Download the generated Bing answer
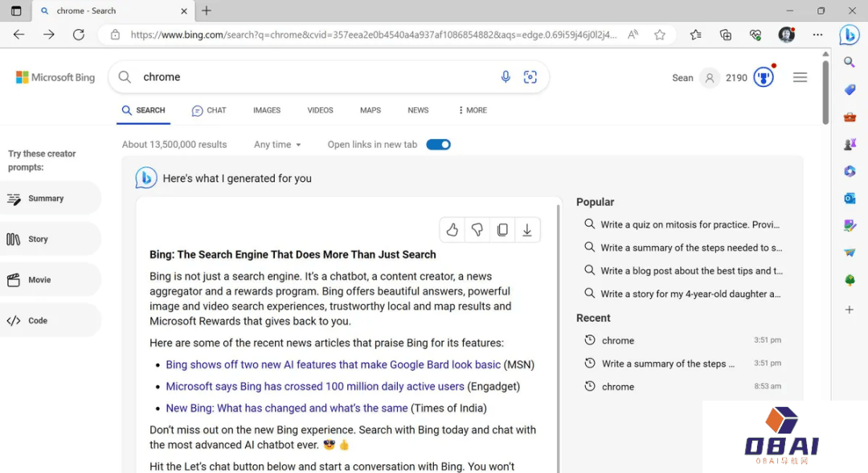The width and height of the screenshot is (868, 473). 527,229
